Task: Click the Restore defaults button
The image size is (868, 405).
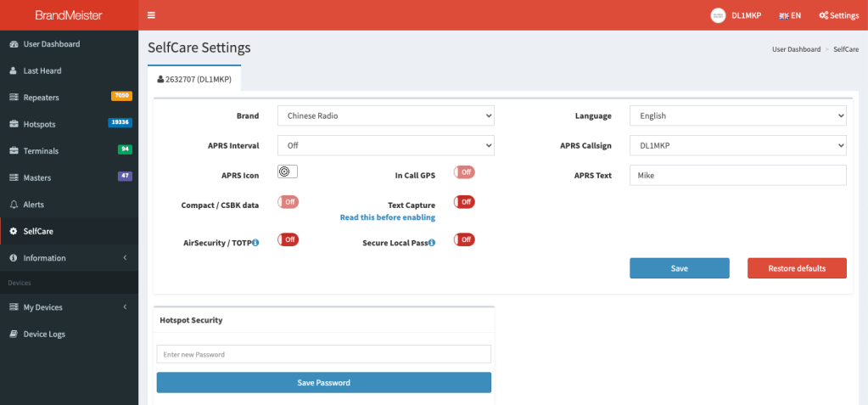Action: [x=796, y=268]
